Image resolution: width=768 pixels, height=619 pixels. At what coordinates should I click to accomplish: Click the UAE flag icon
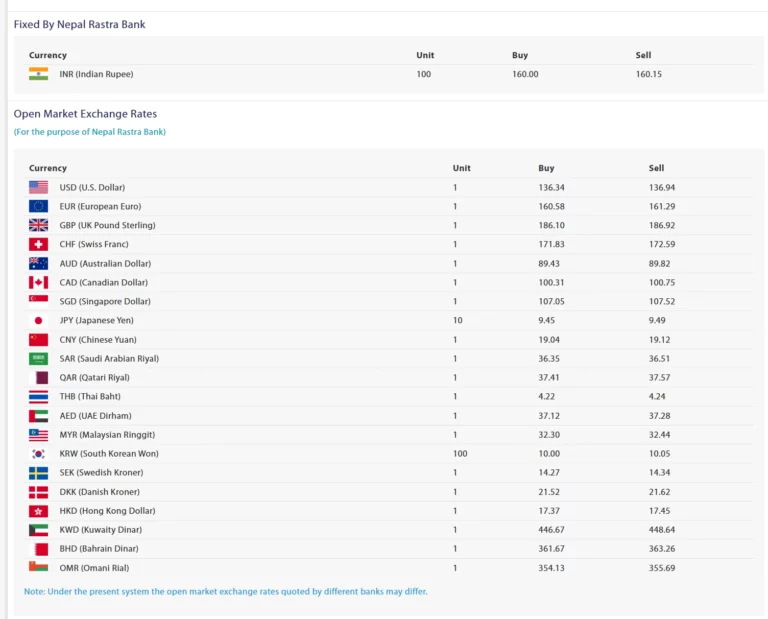coord(38,416)
